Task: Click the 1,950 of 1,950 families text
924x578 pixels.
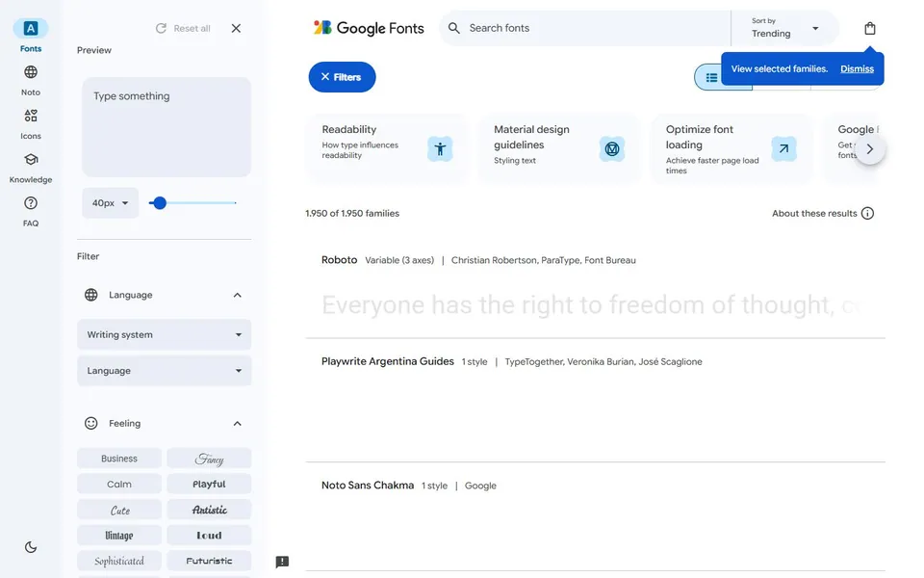Action: (352, 214)
